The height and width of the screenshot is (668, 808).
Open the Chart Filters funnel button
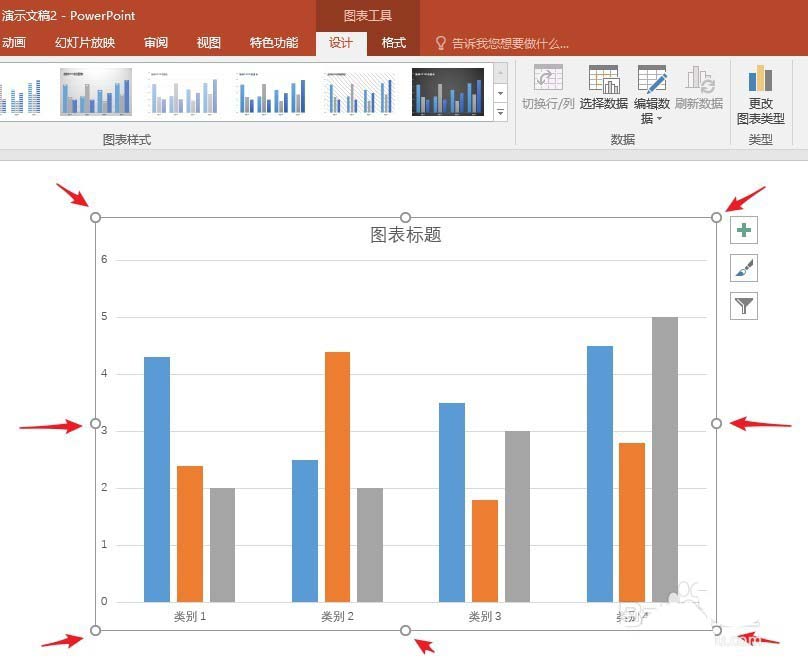(x=744, y=306)
